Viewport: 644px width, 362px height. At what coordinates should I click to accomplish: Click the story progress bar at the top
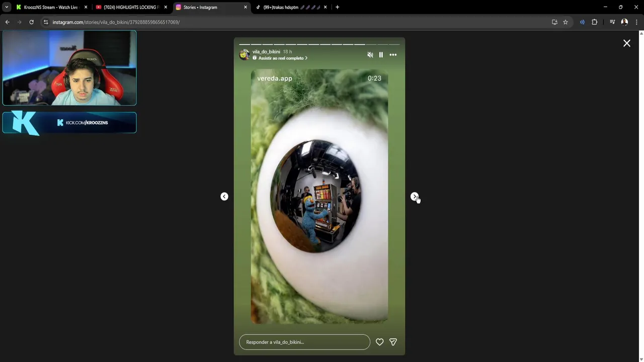pyautogui.click(x=319, y=44)
